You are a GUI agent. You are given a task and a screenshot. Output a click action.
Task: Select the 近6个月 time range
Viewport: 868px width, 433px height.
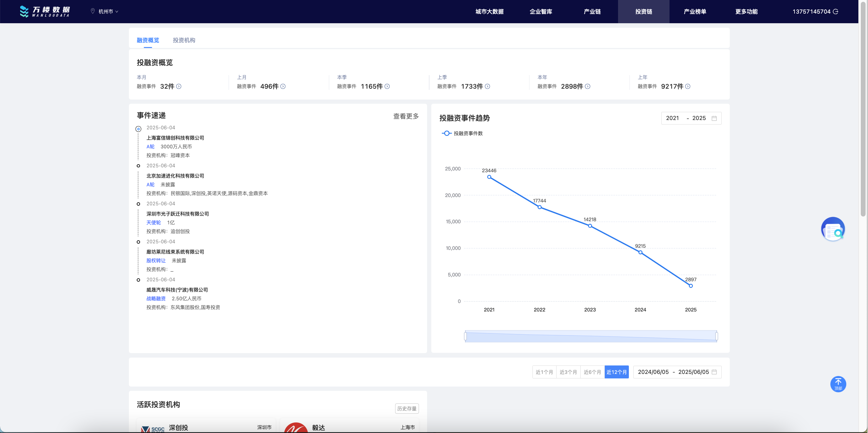[x=592, y=372]
